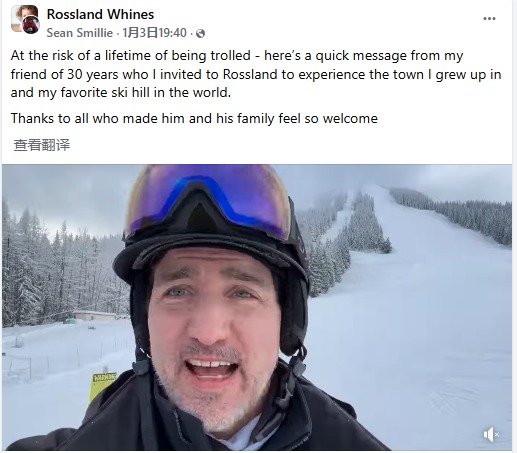Click the small circular author profile picture
The height and width of the screenshot is (453, 517).
coord(31,24)
